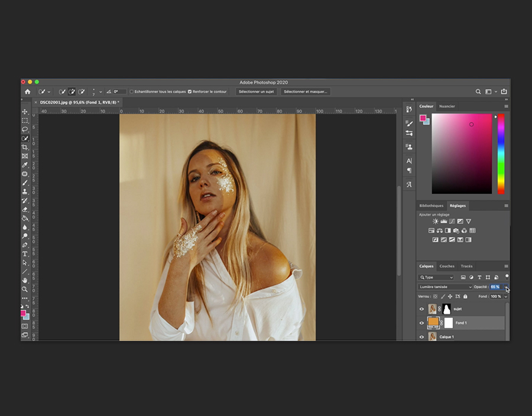The image size is (532, 416).
Task: Select the Clone Stamp tool
Action: click(25, 191)
